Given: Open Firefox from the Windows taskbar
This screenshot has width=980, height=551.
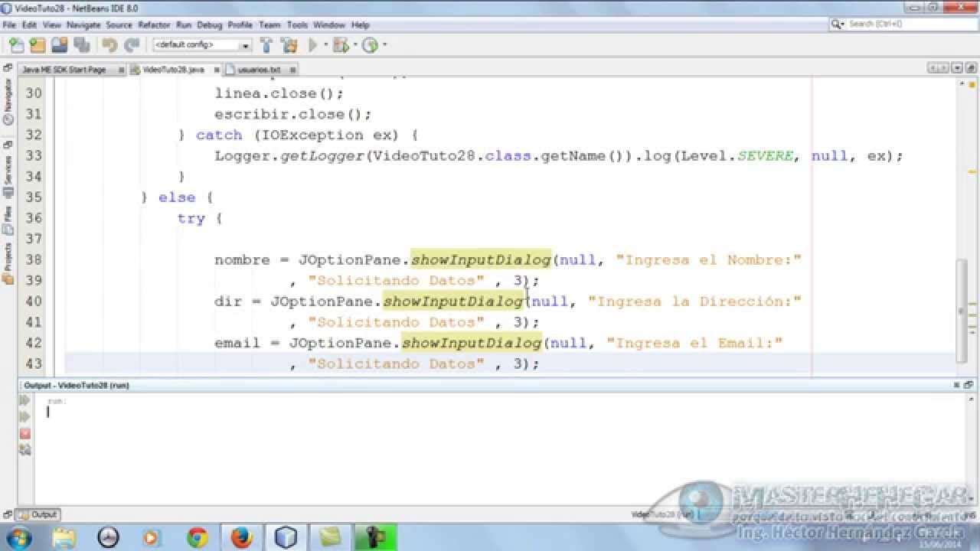Looking at the screenshot, I should click(x=241, y=537).
